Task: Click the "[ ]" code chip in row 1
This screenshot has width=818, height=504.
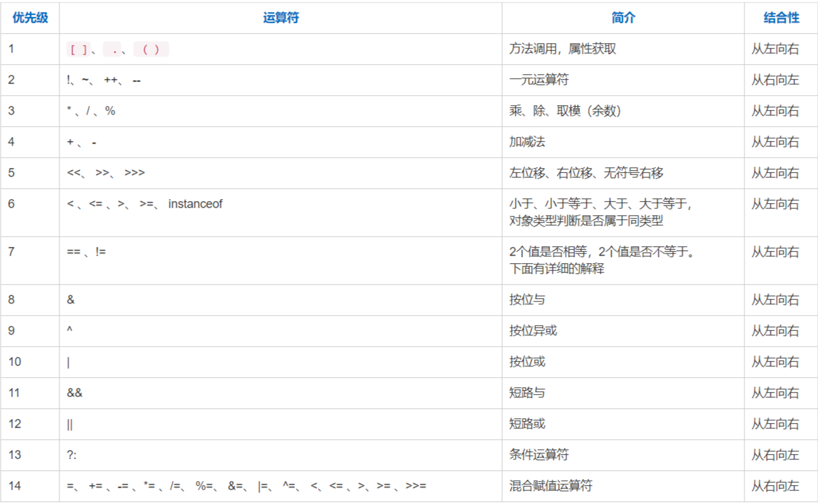Action: pos(78,49)
